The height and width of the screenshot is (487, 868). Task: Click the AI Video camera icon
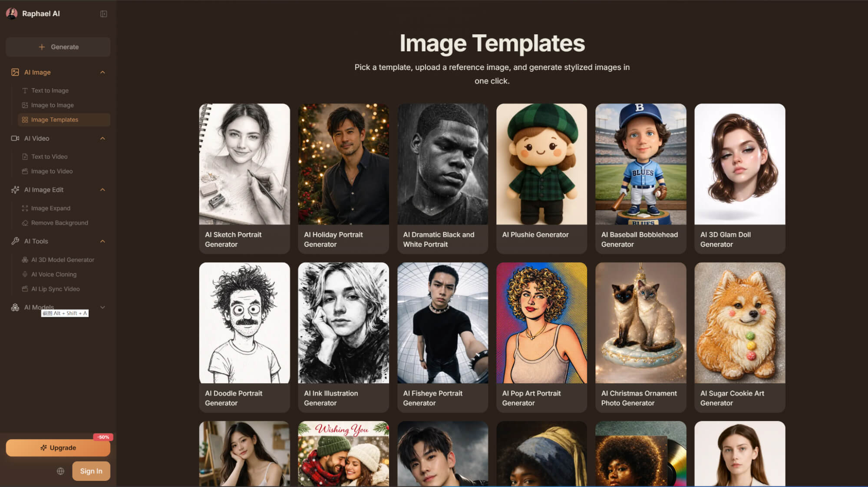(x=15, y=138)
